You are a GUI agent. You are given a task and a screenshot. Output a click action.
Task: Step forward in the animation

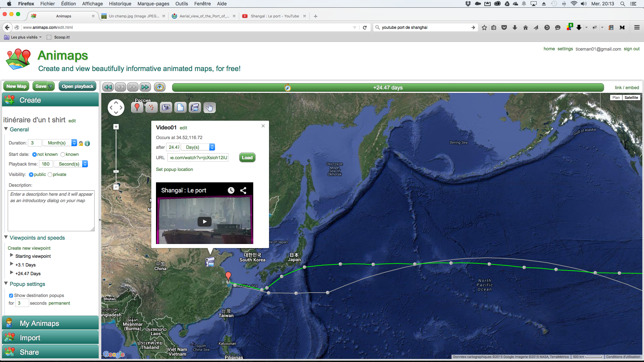click(133, 87)
